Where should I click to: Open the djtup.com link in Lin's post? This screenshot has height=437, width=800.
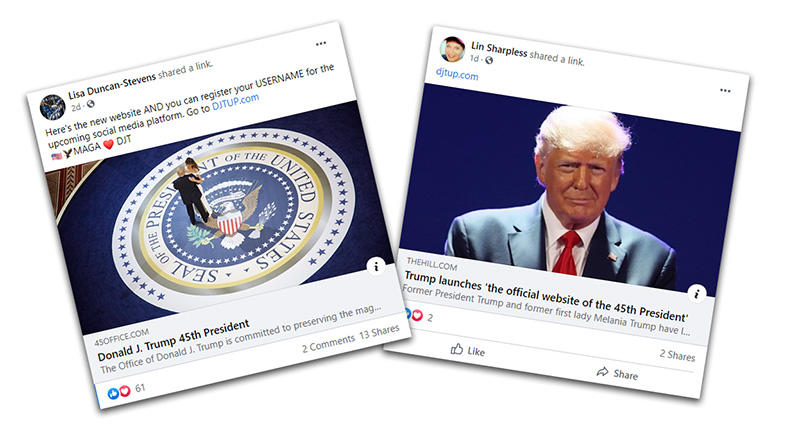(457, 73)
